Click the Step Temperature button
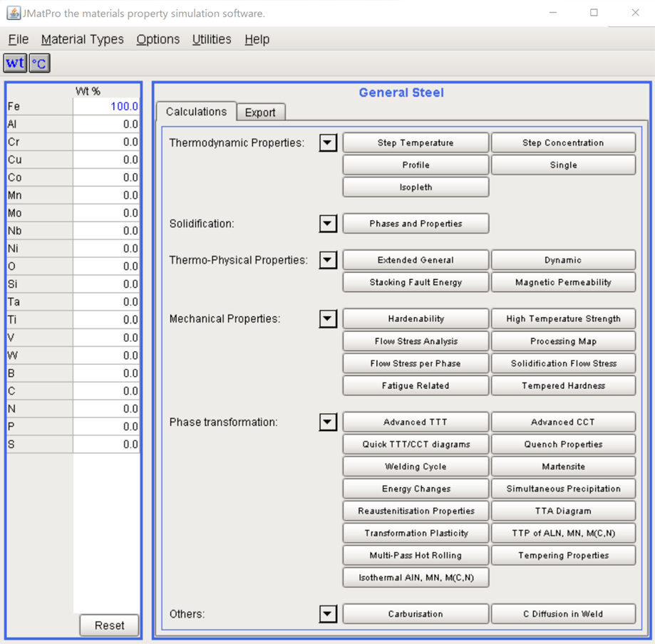Viewport: 655px width, 644px height. [x=416, y=142]
